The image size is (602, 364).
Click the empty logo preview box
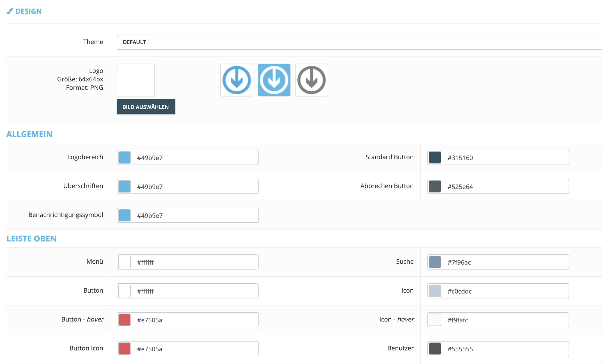136,80
